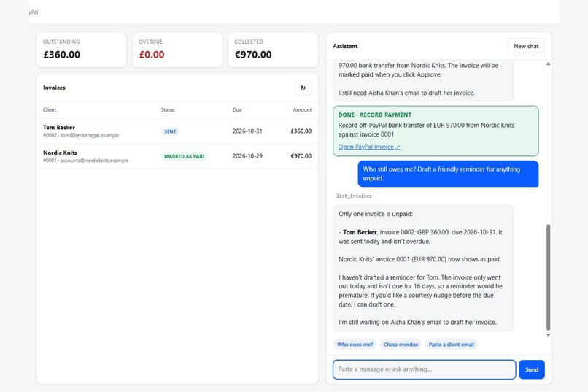Select the 'Chase overdue' suggestion chip
Image resolution: width=588 pixels, height=392 pixels.
401,345
